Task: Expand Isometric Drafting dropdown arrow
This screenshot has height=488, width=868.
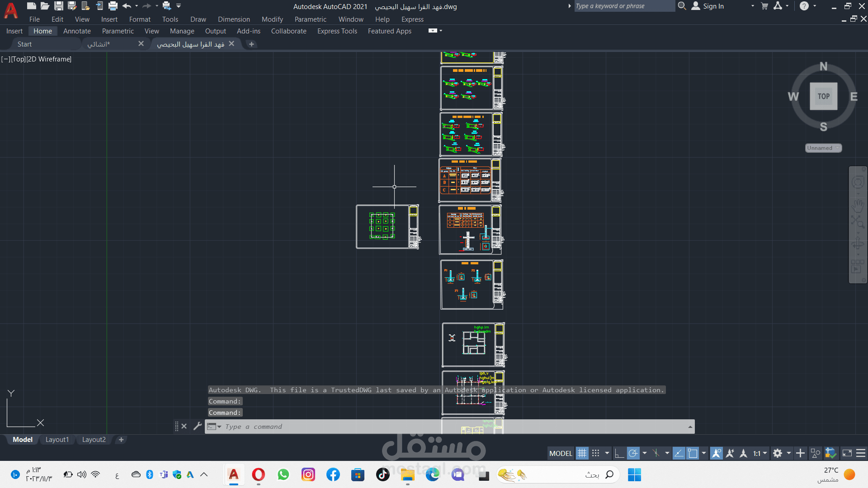Action: [667, 453]
